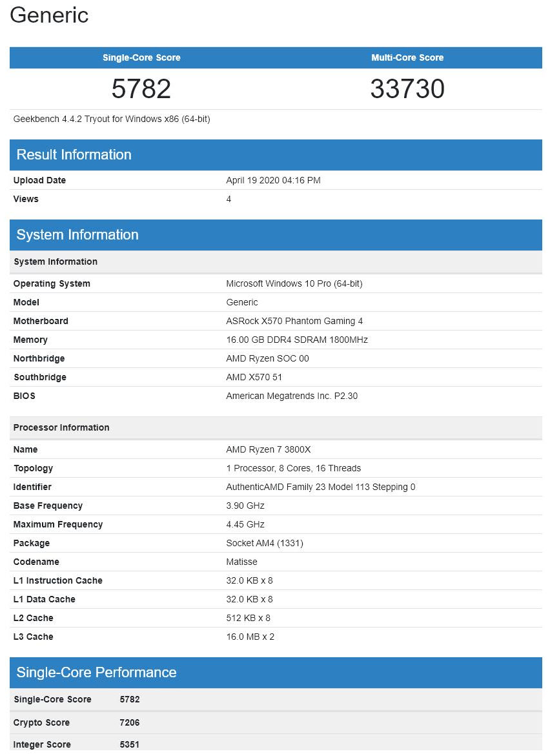Viewport: 550px width, 756px height.
Task: Click the L2 Cache label
Action: pos(34,619)
